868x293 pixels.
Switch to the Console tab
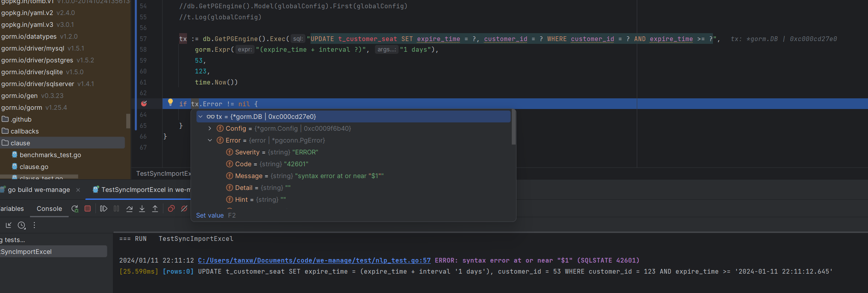(x=49, y=209)
